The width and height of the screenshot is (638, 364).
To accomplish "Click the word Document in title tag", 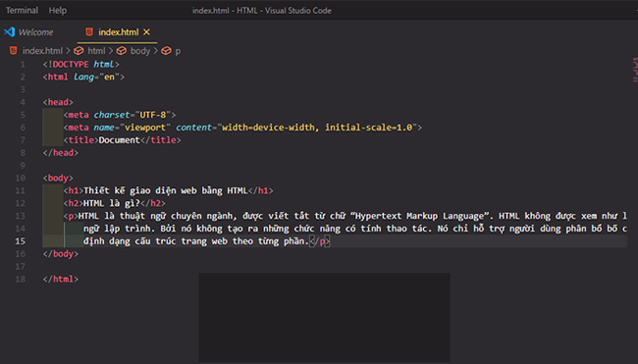I will pyautogui.click(x=119, y=140).
